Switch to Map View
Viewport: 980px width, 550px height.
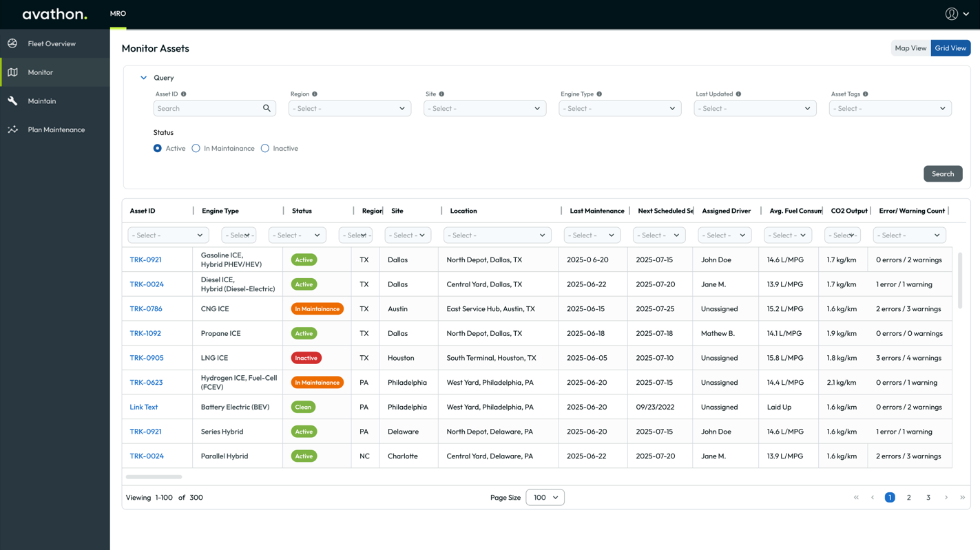(910, 48)
